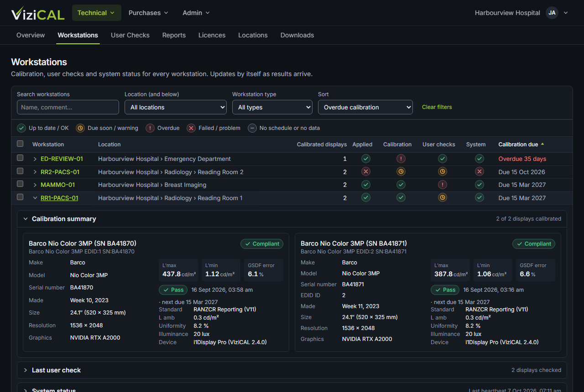Click RR2-PACS-01 System failed icon
The width and height of the screenshot is (584, 392).
click(480, 172)
